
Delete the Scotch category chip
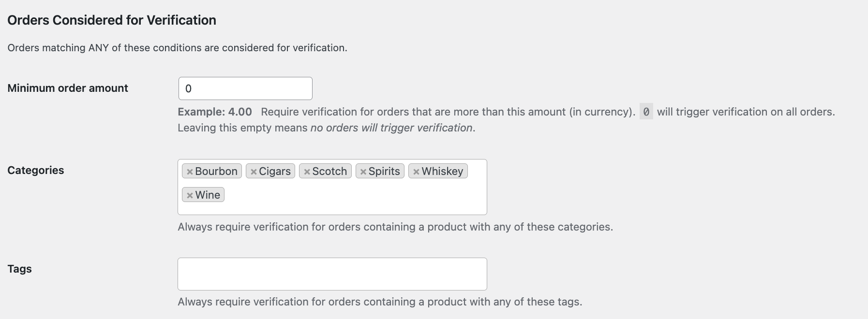coord(307,172)
